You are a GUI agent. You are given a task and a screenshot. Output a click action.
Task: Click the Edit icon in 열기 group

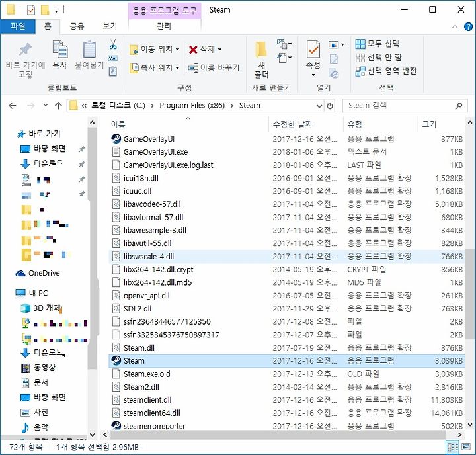(x=334, y=60)
